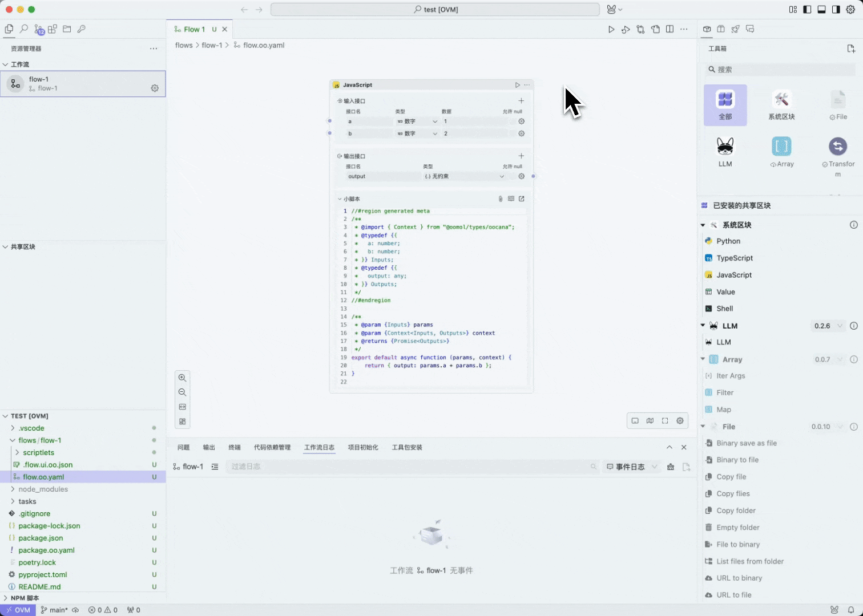Toggle the bottom panel layout button
This screenshot has width=863, height=616.
(821, 10)
